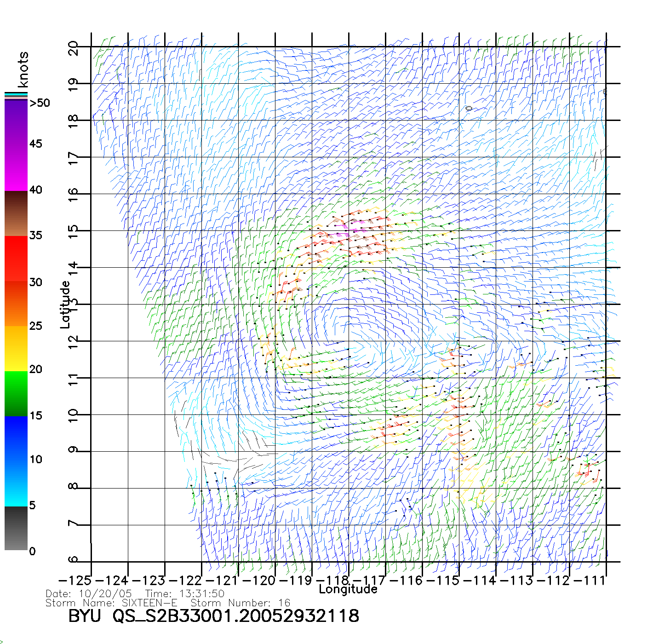Screen dimensions: 653x644
Task: Pick the red 30-35 knots color band
Action: click(x=16, y=258)
